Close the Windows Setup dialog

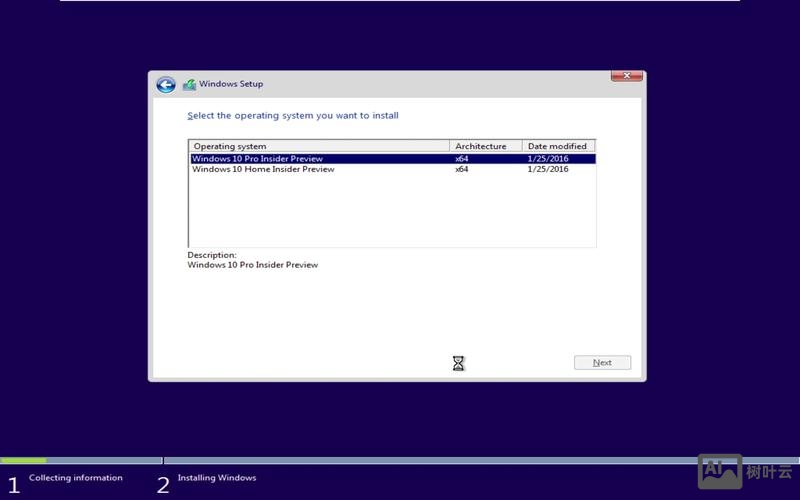[627, 76]
